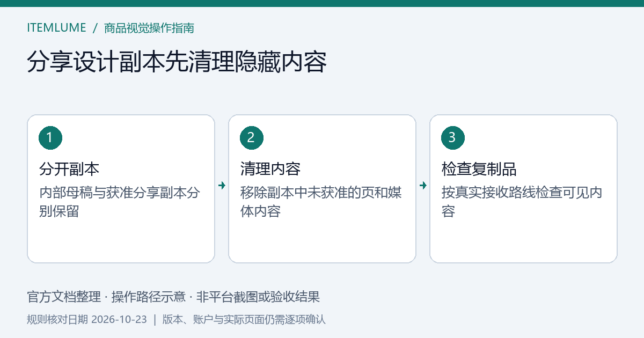Click the heading 分享设计副本先清理隐藏内容

coord(177,62)
